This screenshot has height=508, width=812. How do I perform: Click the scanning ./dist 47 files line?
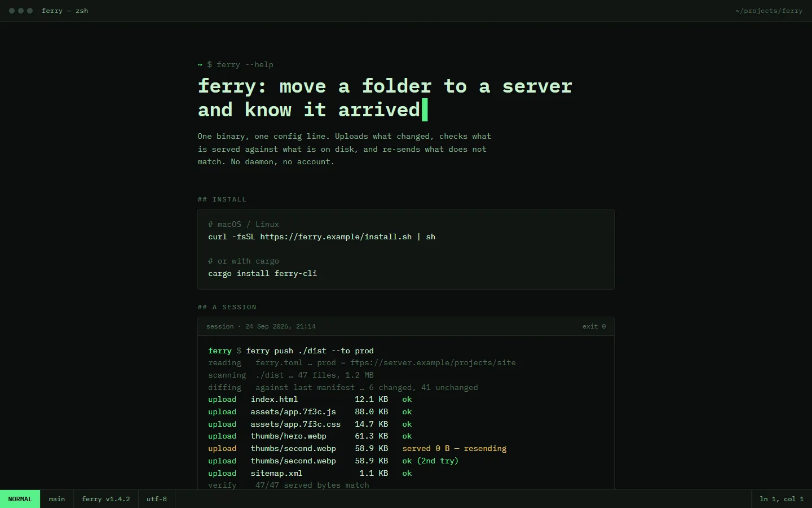[x=291, y=375]
